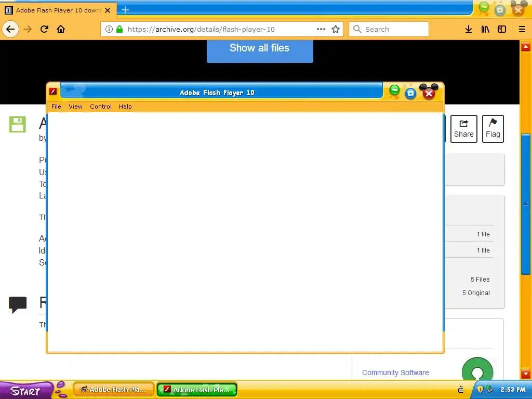
Task: Click the Show all files button
Action: coord(260,50)
